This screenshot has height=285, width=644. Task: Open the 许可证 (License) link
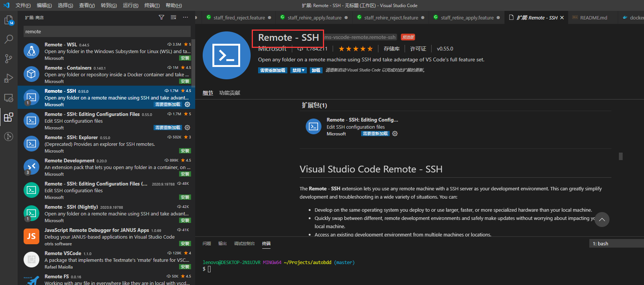coord(418,49)
